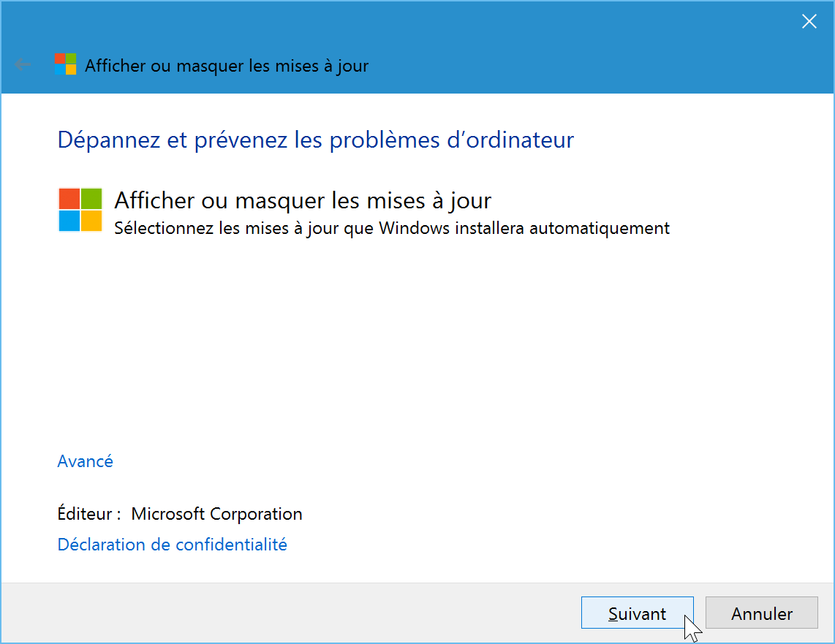This screenshot has height=644, width=835.
Task: Click the back arrow in the header
Action: tap(23, 65)
